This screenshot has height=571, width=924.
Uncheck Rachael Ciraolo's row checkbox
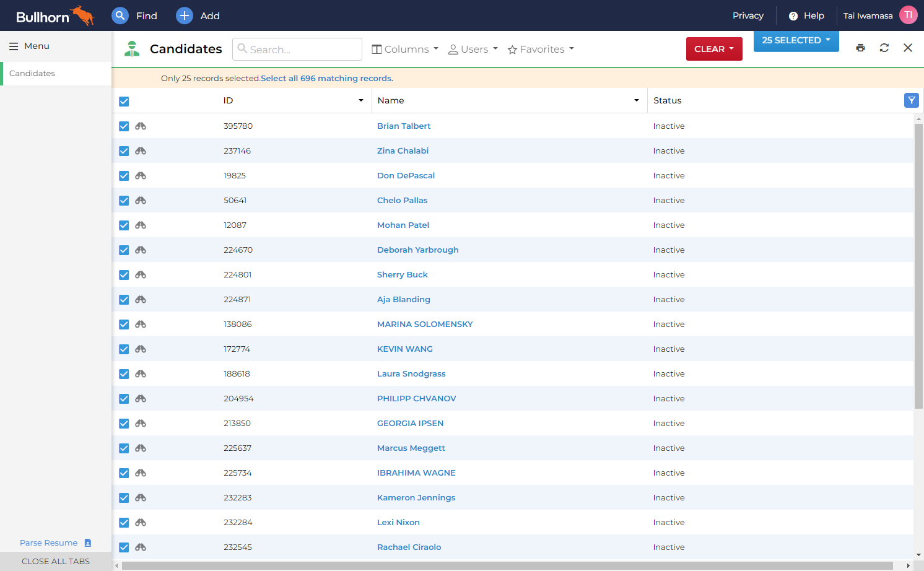click(x=124, y=547)
